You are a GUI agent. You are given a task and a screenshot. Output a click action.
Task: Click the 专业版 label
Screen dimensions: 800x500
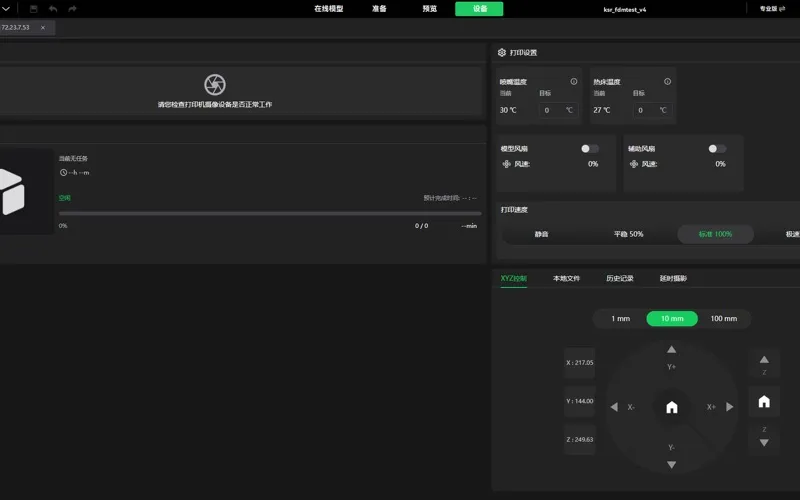[x=768, y=9]
